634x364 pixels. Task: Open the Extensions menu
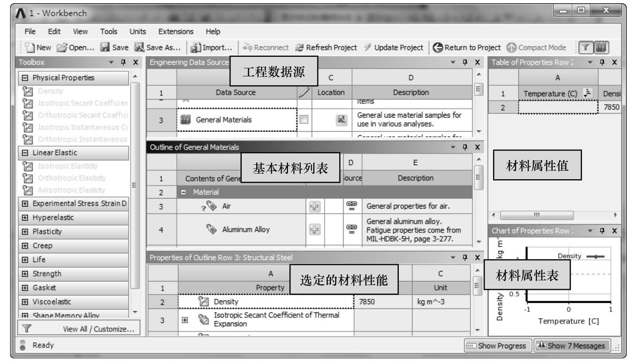[176, 31]
